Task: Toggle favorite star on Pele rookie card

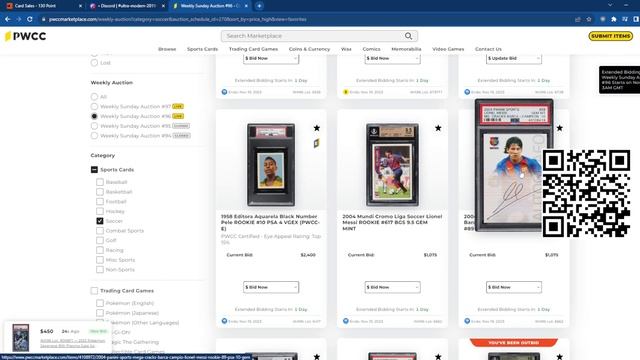Action: tap(317, 128)
